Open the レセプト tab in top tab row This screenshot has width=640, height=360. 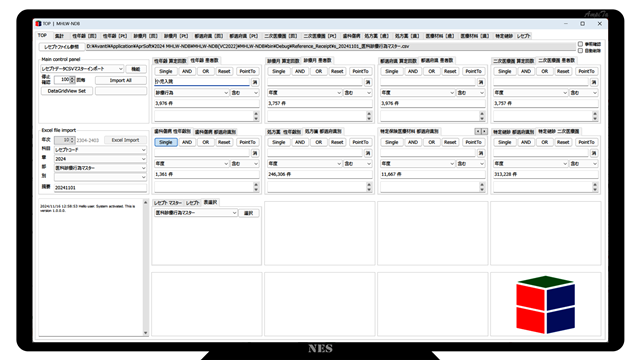pos(523,36)
